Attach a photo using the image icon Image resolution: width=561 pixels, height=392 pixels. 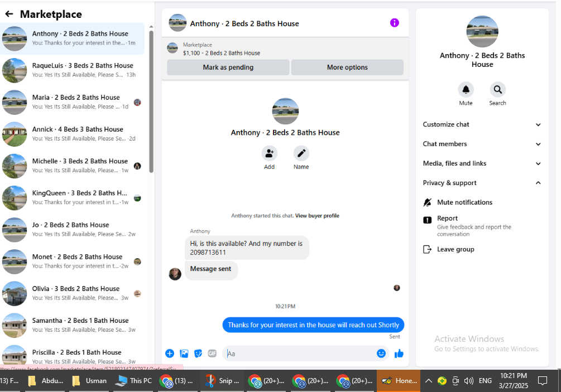184,354
